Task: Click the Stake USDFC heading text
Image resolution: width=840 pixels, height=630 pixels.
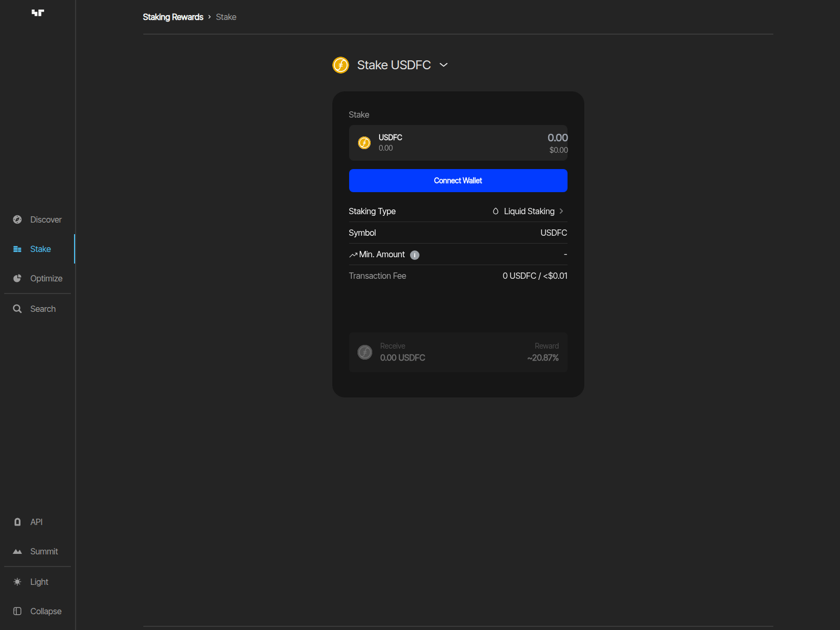Action: point(394,65)
